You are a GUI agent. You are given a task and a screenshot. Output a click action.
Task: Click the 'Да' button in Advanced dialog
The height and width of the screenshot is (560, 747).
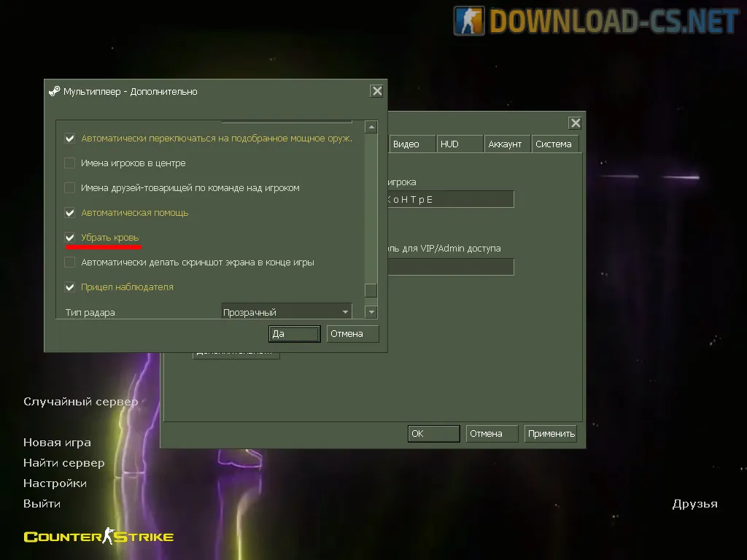click(x=295, y=334)
